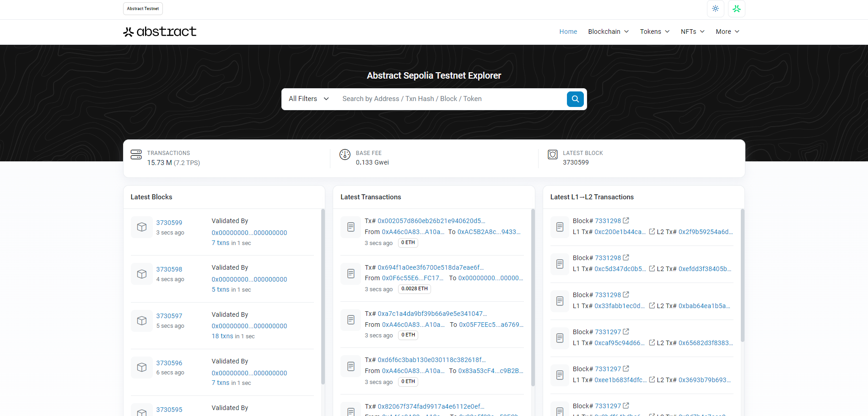Open the abstract logo homepage
868x416 pixels.
pos(160,32)
